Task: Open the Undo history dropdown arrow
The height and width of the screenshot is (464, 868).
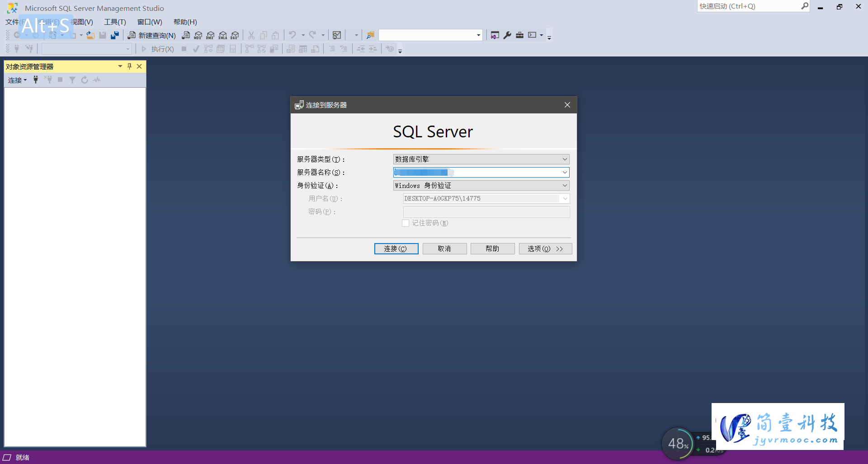Action: (x=303, y=35)
